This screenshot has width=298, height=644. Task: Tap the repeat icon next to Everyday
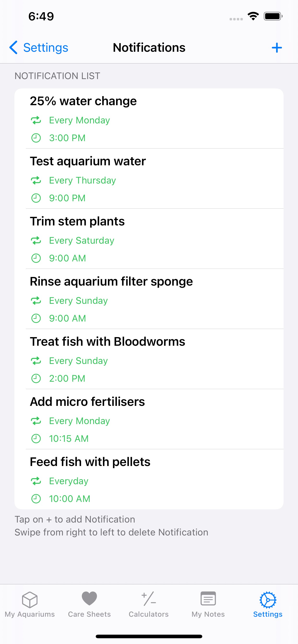pos(36,481)
